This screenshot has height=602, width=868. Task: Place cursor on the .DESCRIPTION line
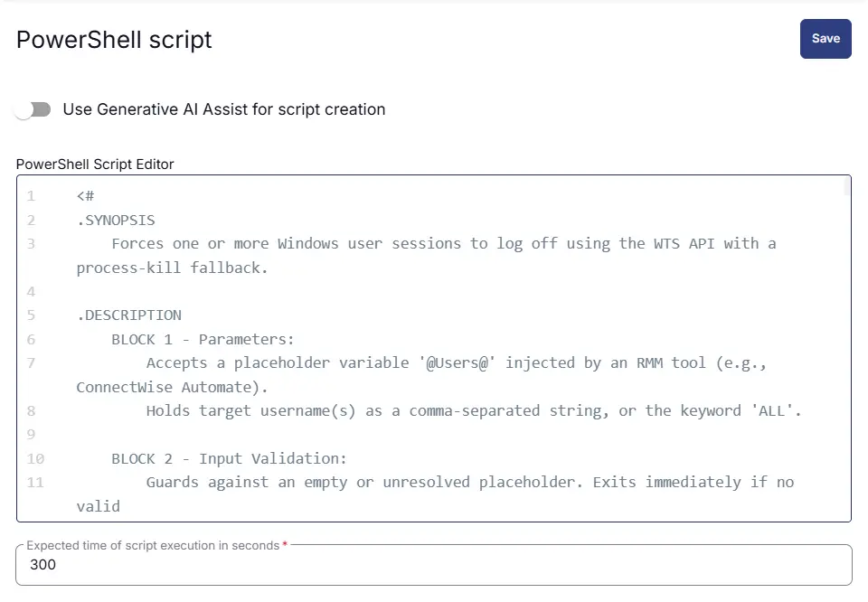(x=128, y=315)
